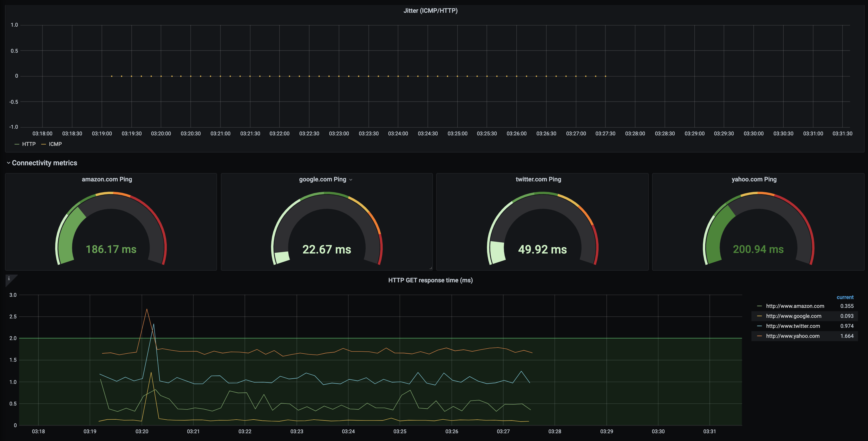Collapse the Connectivity metrics row
The height and width of the screenshot is (441, 868).
pos(8,163)
